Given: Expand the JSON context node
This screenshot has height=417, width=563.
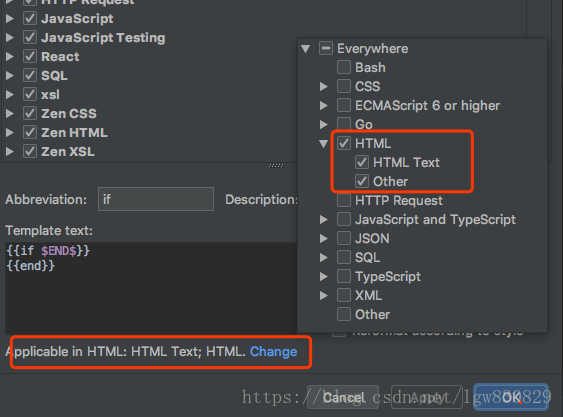Looking at the screenshot, I should click(x=324, y=238).
